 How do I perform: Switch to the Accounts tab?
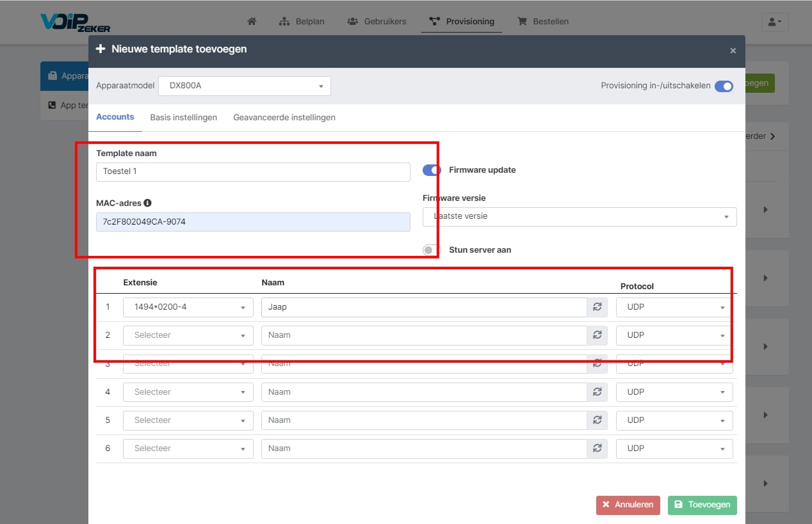point(115,117)
